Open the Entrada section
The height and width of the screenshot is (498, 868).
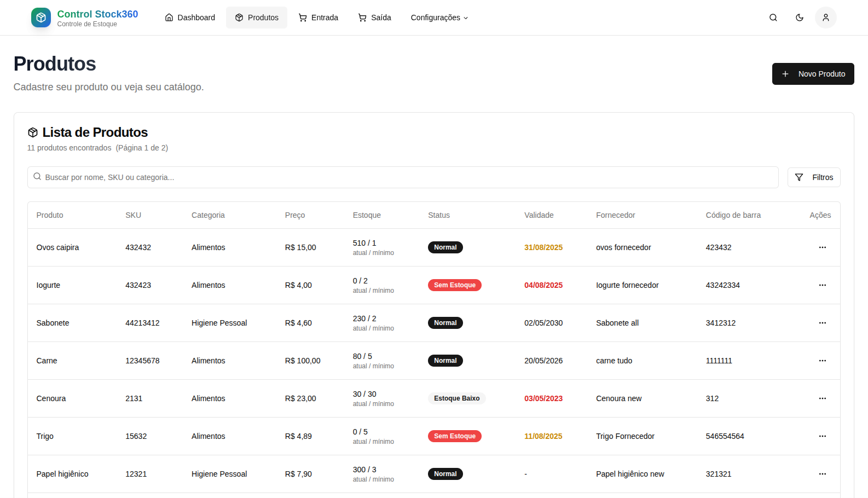coord(318,18)
